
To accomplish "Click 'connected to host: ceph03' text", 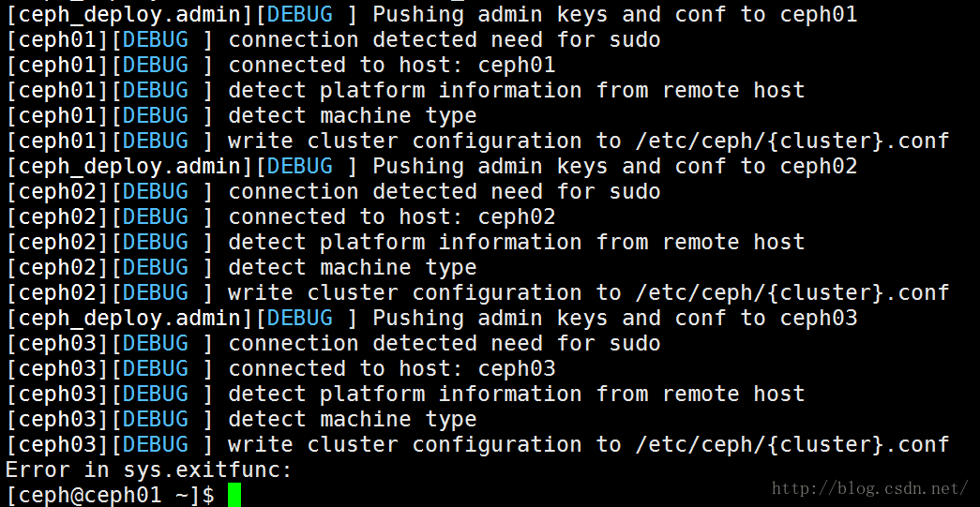I will click(x=392, y=369).
